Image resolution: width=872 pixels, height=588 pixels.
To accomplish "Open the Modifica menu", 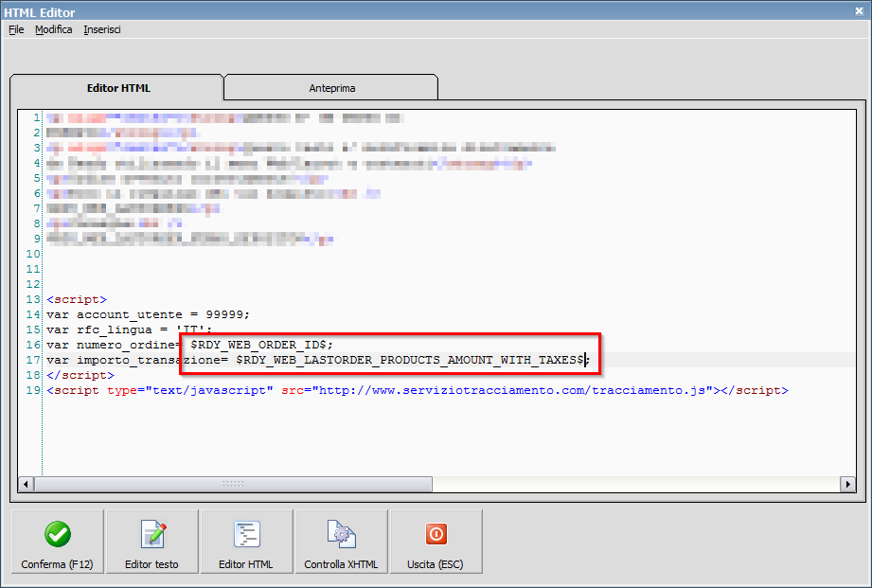I will [53, 29].
